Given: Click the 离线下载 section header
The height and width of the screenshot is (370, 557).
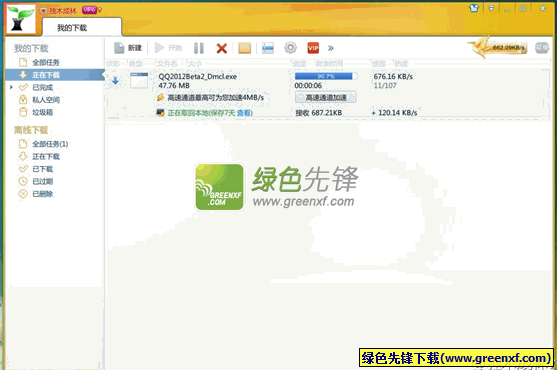Looking at the screenshot, I should [x=31, y=130].
